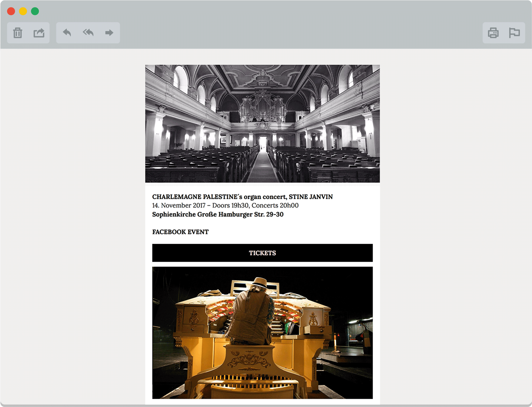The width and height of the screenshot is (532, 407).
Task: Click the black TICKETS banner
Action: (262, 253)
